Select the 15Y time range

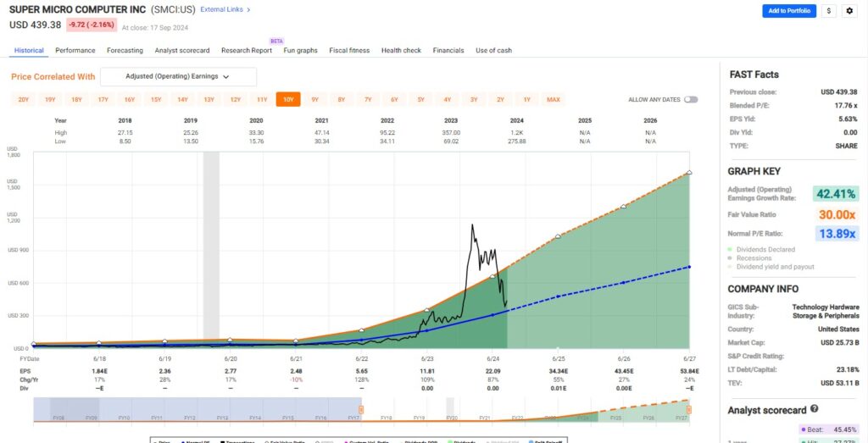click(x=156, y=100)
